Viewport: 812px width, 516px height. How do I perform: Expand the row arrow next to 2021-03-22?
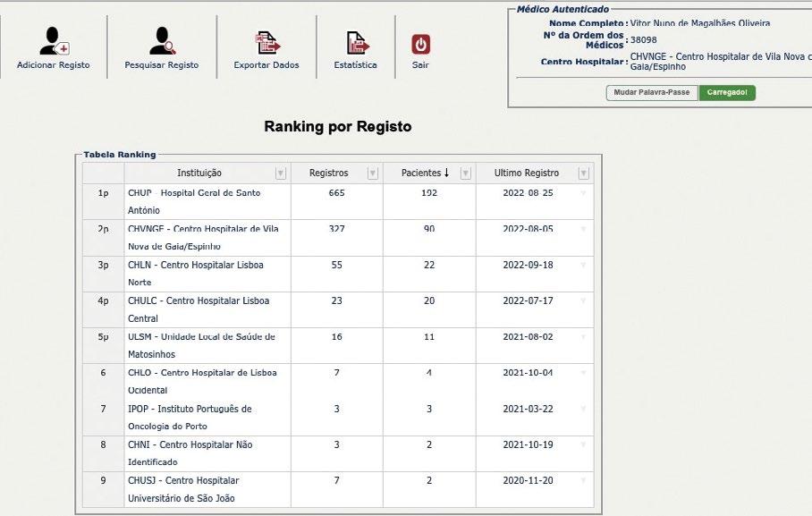[x=584, y=410]
